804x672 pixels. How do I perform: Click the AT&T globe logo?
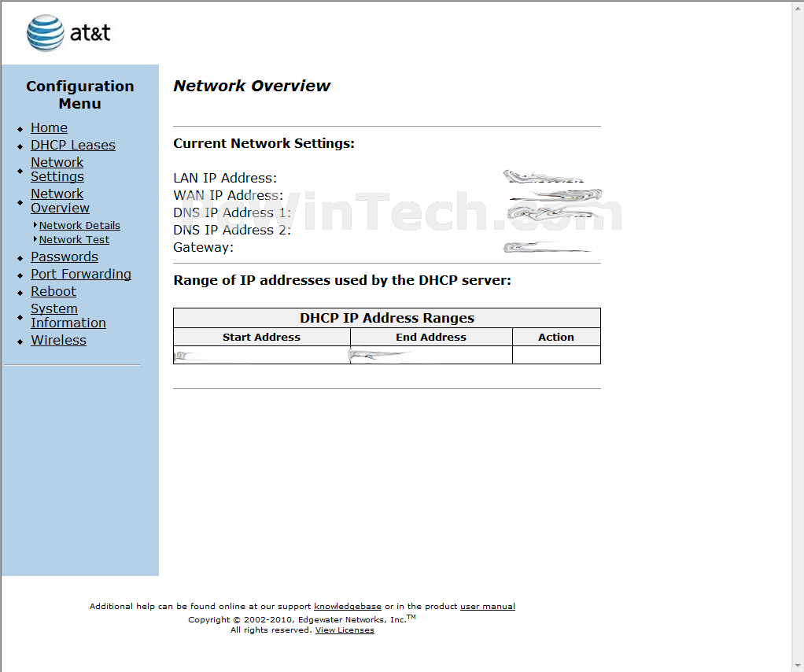tap(46, 33)
